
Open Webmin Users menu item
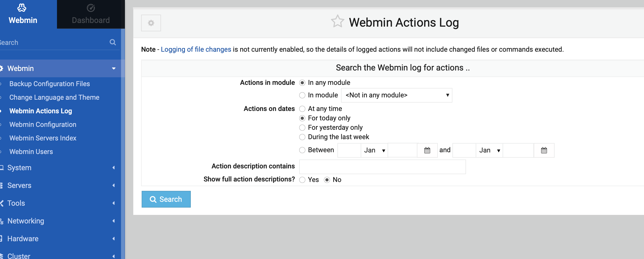pos(31,152)
